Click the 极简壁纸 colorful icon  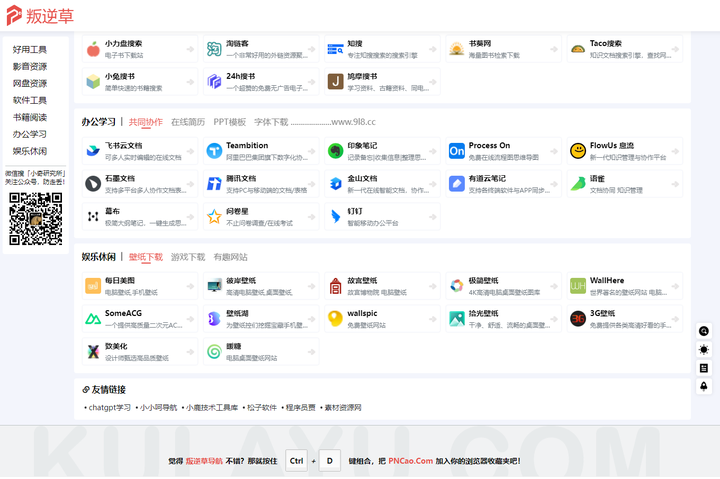click(457, 286)
